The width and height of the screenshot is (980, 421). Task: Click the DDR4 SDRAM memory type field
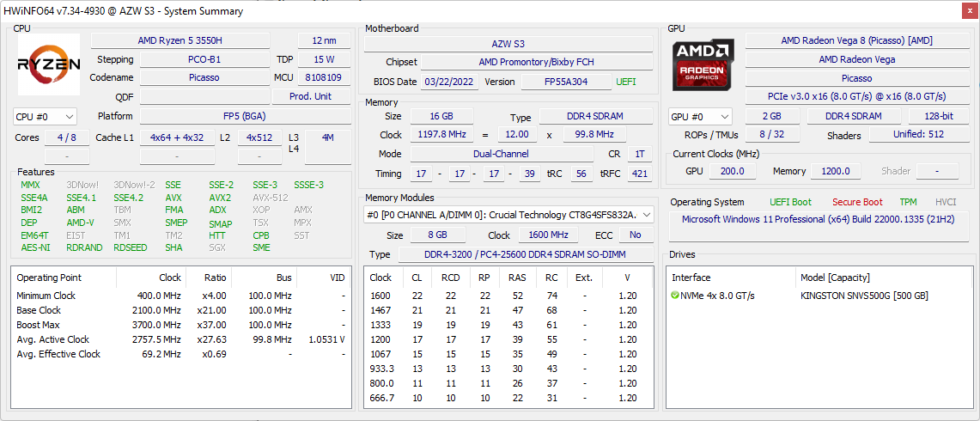pos(595,116)
